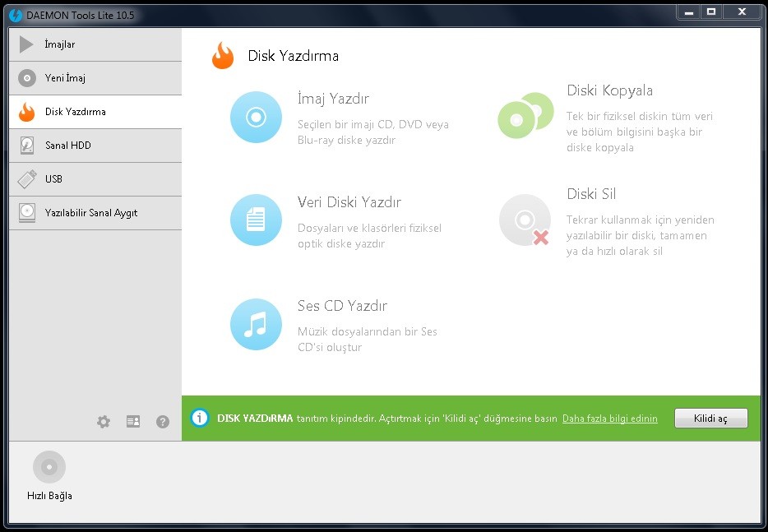Minimize the DAEMON Tools Lite window
768x532 pixels.
689,12
